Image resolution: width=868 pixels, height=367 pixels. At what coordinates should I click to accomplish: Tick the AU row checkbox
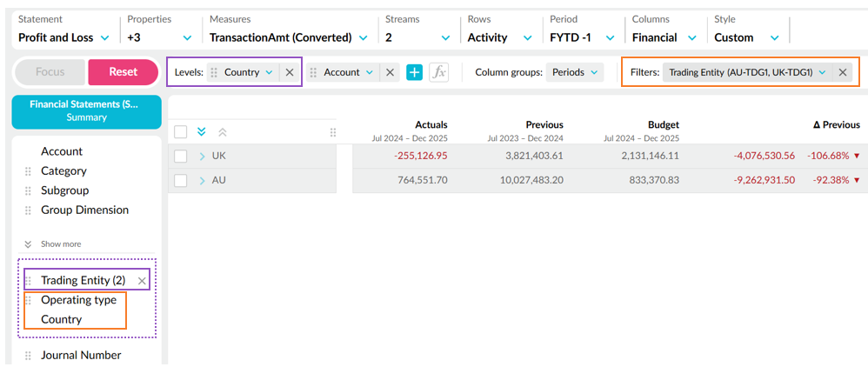pos(181,181)
